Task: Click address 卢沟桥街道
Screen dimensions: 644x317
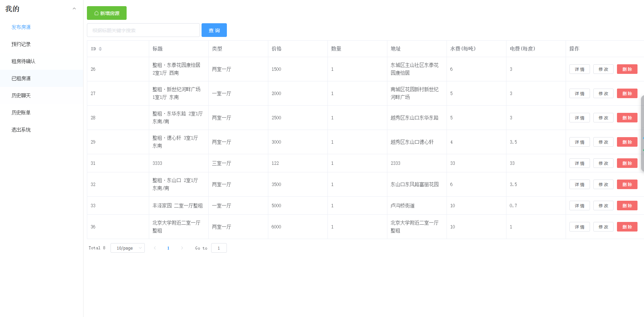Action: [x=403, y=206]
